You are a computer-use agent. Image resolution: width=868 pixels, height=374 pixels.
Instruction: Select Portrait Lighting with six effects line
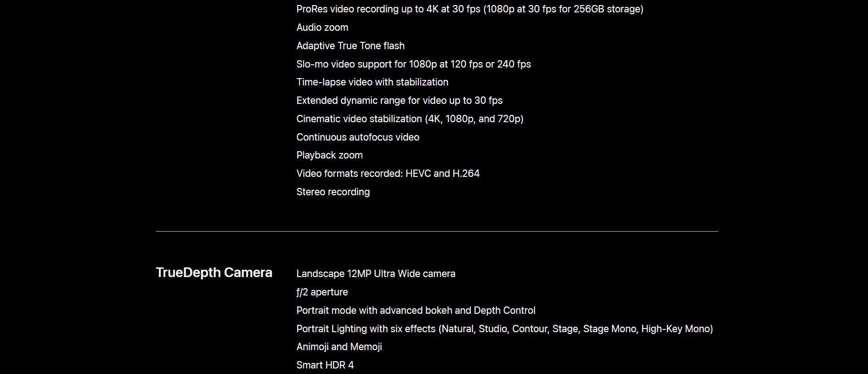click(x=505, y=329)
